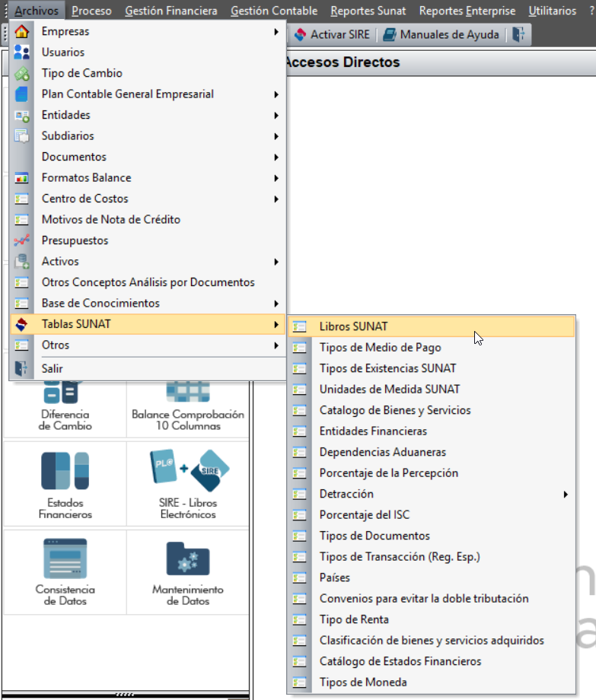596x700 pixels.
Task: Select Tipo de Renta entry
Action: point(432,619)
